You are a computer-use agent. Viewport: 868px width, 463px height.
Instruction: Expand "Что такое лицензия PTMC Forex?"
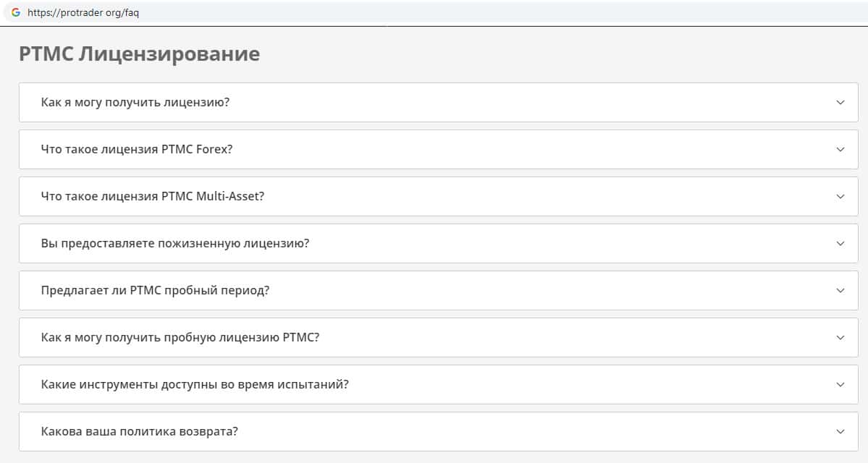[137, 149]
